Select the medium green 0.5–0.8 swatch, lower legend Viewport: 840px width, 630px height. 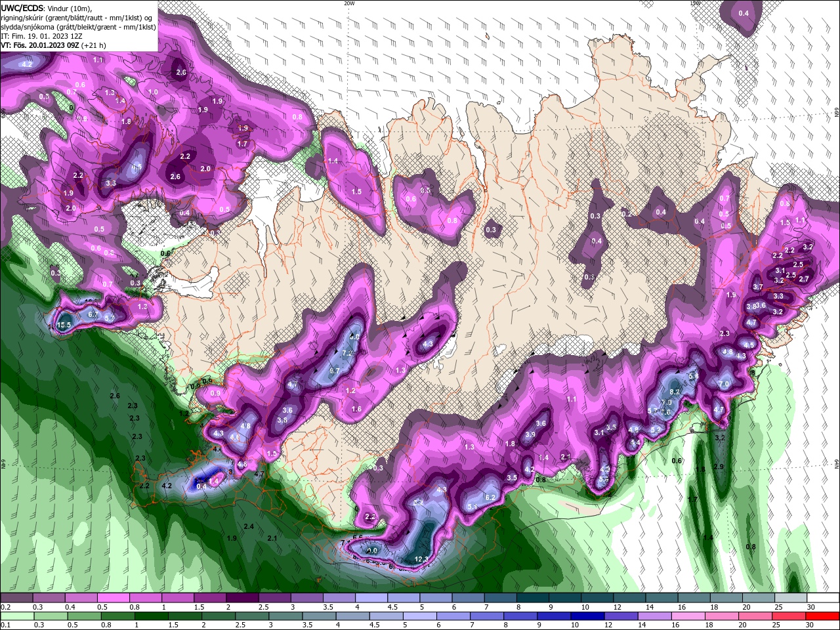[x=85, y=616]
